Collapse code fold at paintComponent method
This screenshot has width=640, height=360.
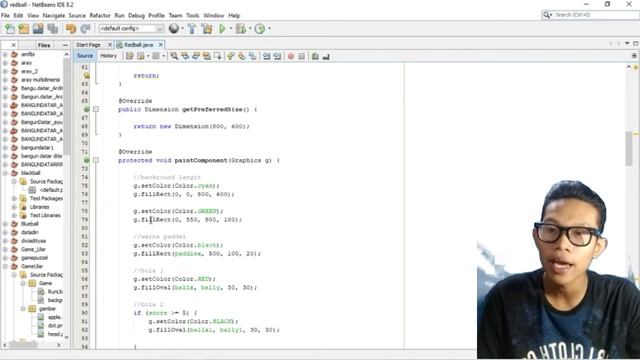pyautogui.click(x=96, y=160)
